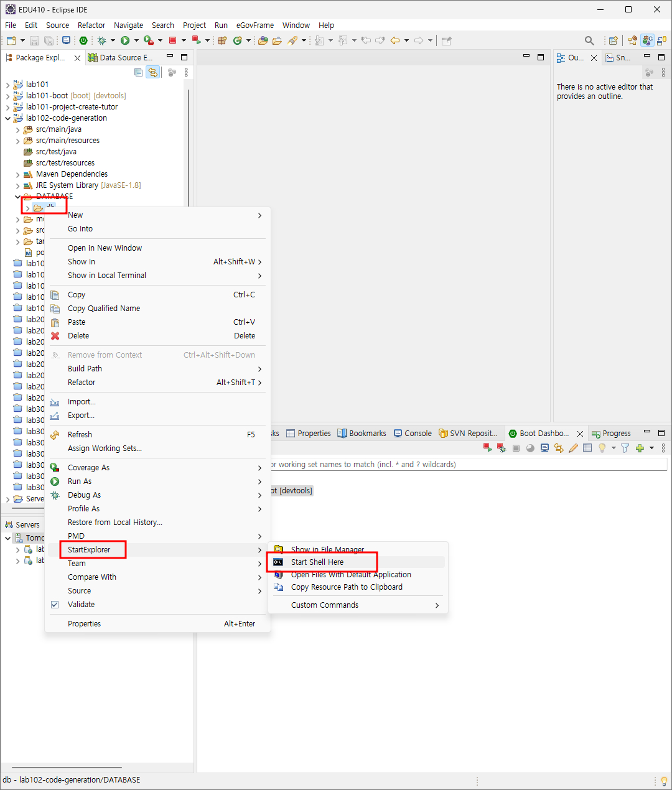
Task: Click the New toolbar icon
Action: coord(11,40)
